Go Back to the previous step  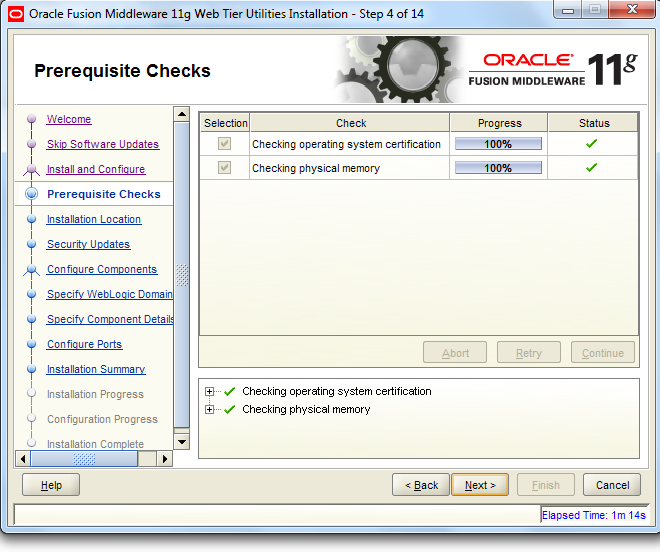click(421, 485)
